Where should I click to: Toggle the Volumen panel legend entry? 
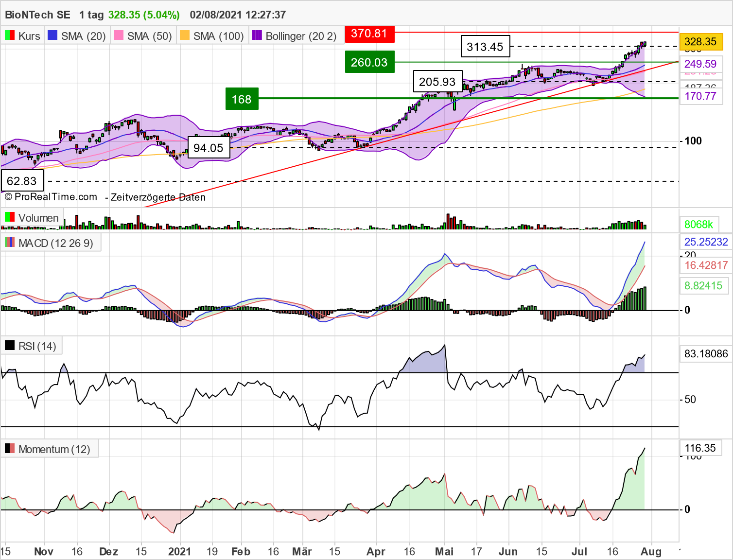click(x=39, y=218)
